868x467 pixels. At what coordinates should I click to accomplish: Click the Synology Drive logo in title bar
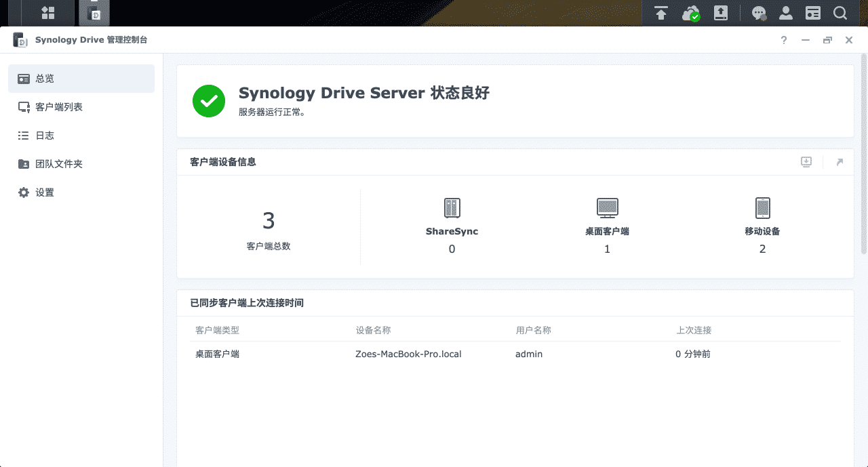pos(20,40)
